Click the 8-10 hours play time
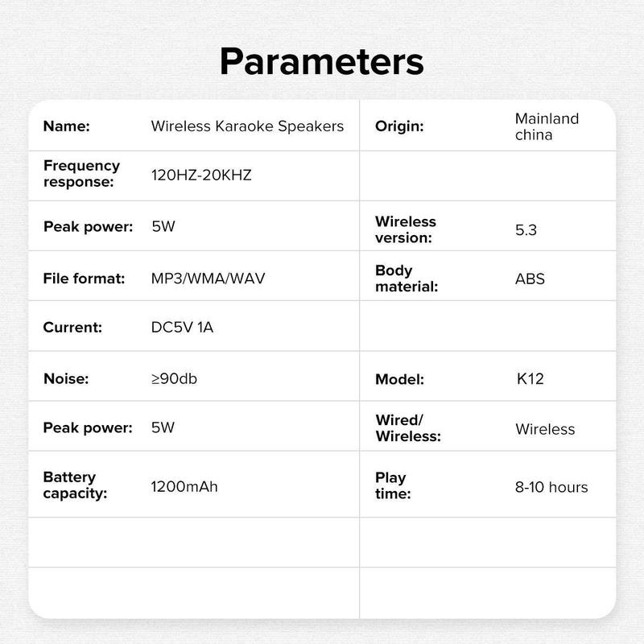This screenshot has height=644, width=644. coord(551,487)
